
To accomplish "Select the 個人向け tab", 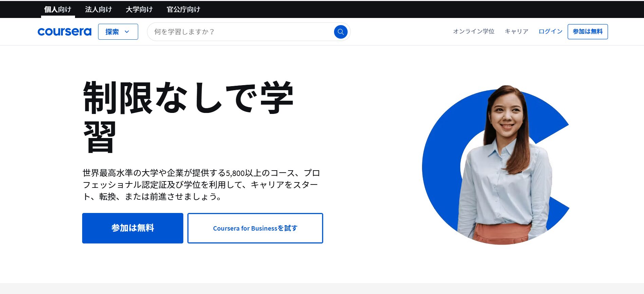I will point(58,9).
